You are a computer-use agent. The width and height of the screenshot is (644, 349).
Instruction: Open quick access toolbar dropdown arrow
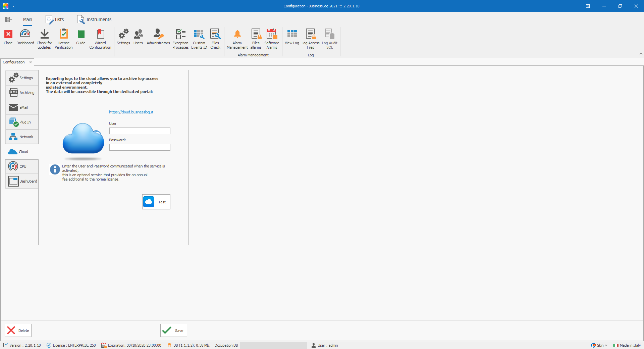click(13, 6)
